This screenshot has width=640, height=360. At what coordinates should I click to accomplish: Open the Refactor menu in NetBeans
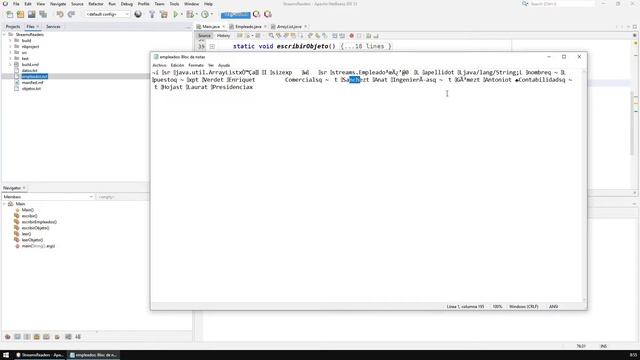pyautogui.click(x=96, y=4)
